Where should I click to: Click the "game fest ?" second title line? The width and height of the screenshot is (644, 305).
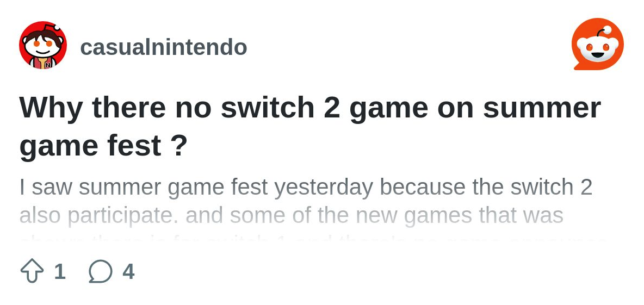pyautogui.click(x=103, y=145)
